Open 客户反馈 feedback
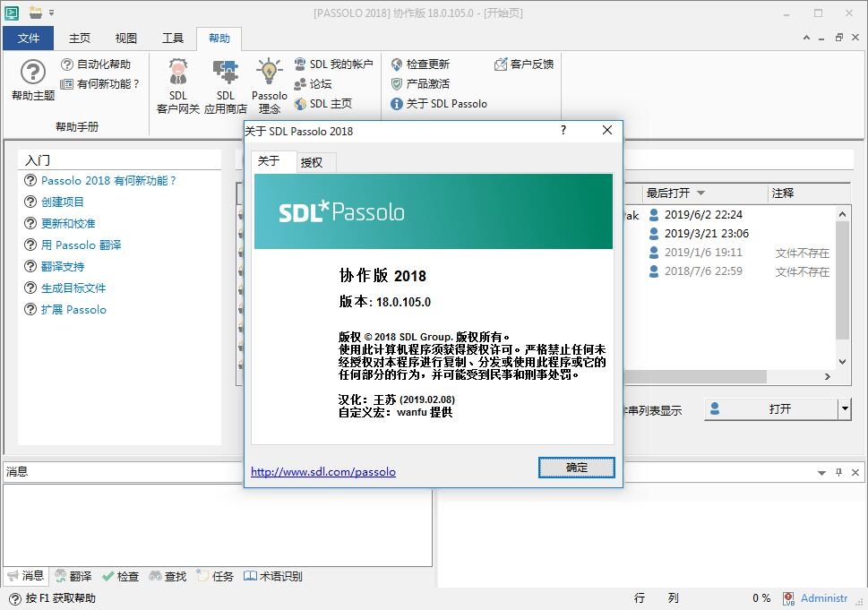Viewport: 868px width, 610px height. coord(524,64)
